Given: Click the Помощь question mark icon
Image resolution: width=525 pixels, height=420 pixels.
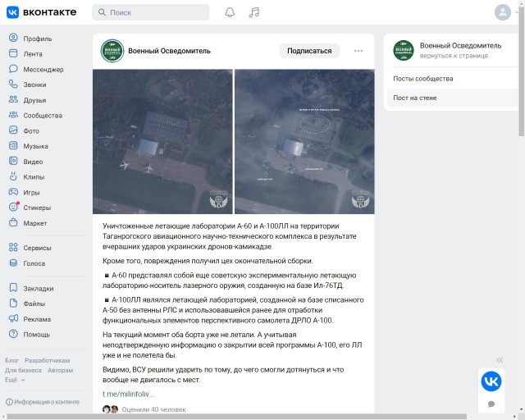Looking at the screenshot, I should tap(13, 334).
